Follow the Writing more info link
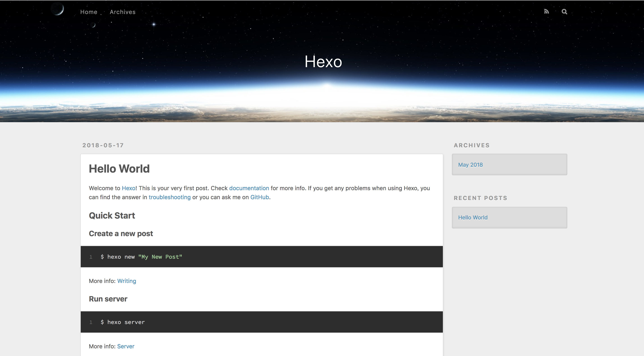 pyautogui.click(x=126, y=281)
